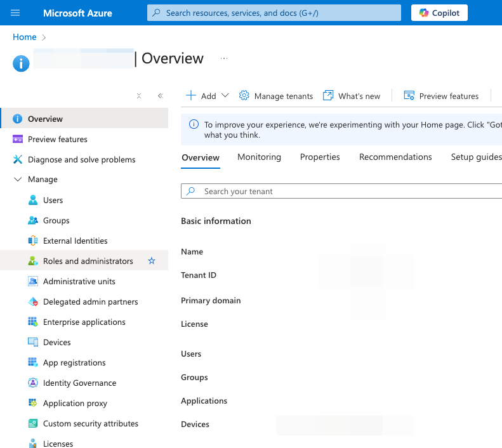Click the Manage tenants gear icon

pyautogui.click(x=244, y=96)
